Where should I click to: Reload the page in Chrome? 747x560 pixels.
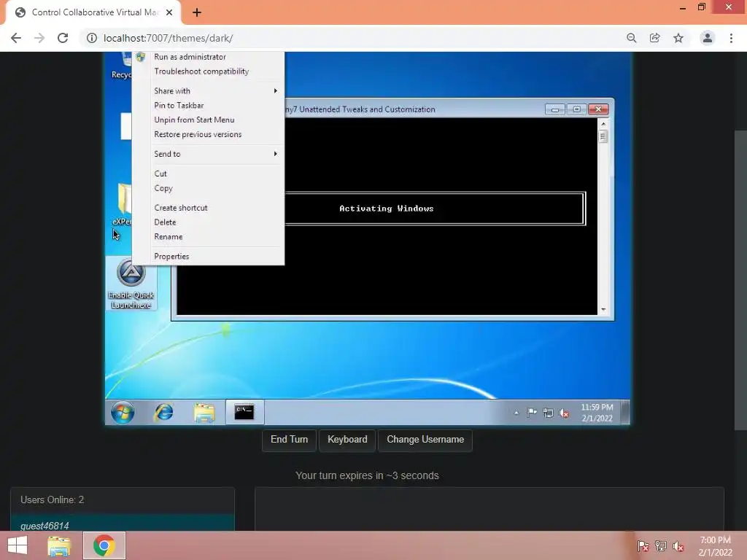[63, 38]
